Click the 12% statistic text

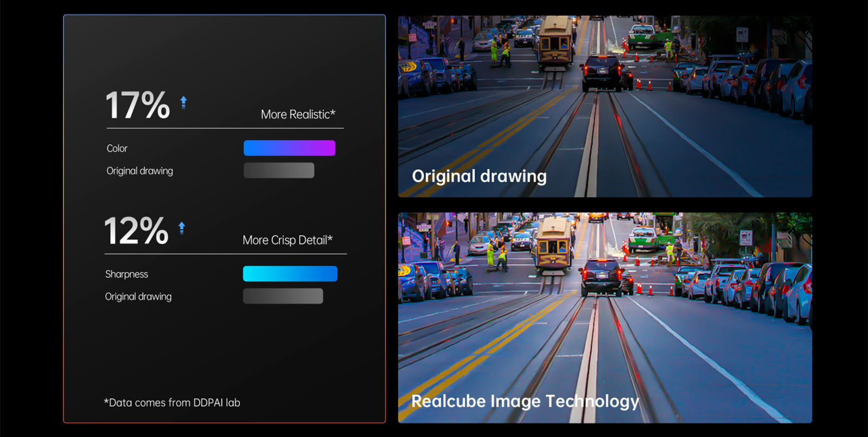(136, 231)
